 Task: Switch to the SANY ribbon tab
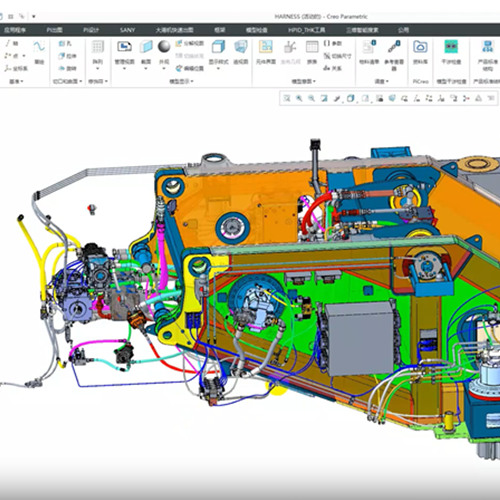point(127,30)
